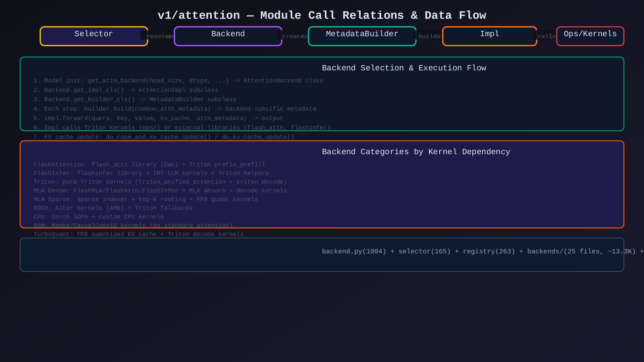
Task: Click 'Backend Selection & Execution Flow' heading
Action: coord(404,68)
